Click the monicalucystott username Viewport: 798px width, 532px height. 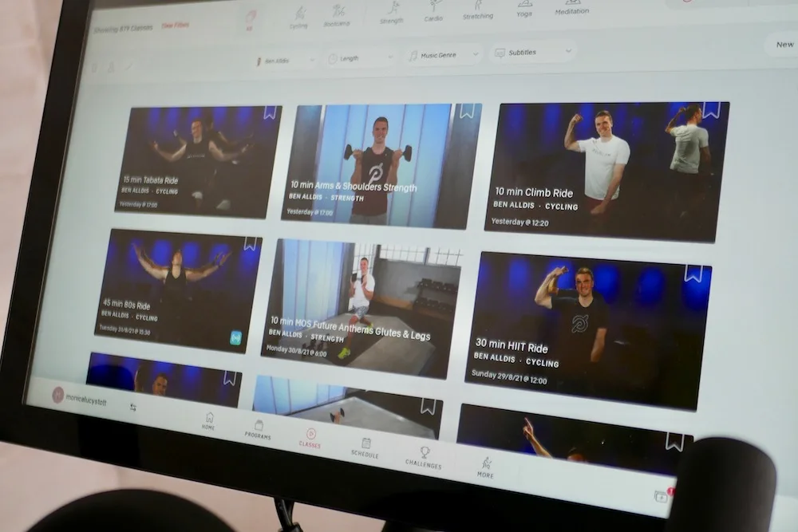coord(86,400)
